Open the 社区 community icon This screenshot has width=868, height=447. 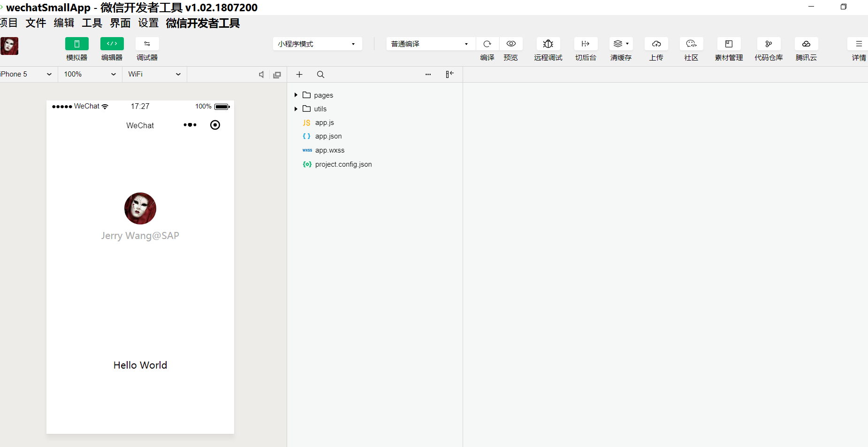click(692, 44)
